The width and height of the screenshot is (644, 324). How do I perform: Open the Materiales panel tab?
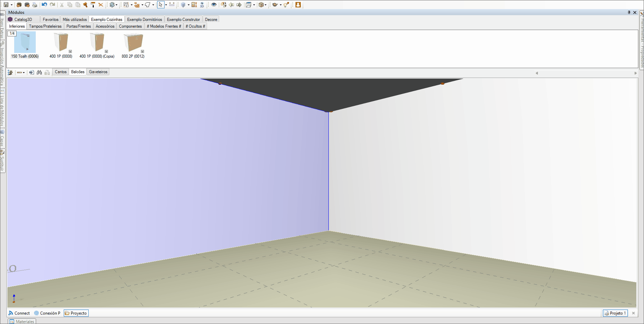click(22, 322)
